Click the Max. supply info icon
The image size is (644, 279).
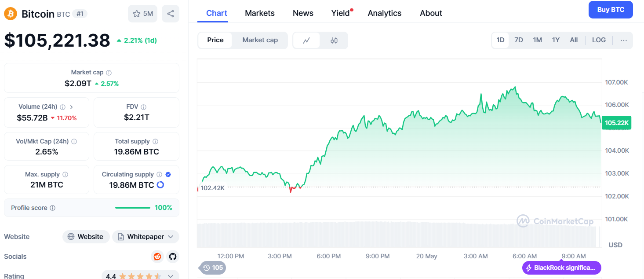click(65, 175)
